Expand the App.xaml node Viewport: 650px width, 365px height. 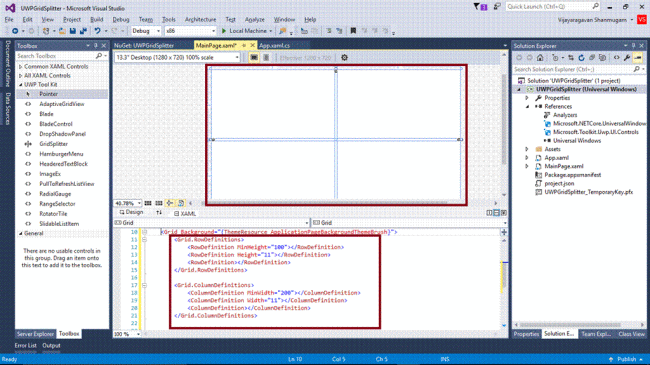(527, 158)
